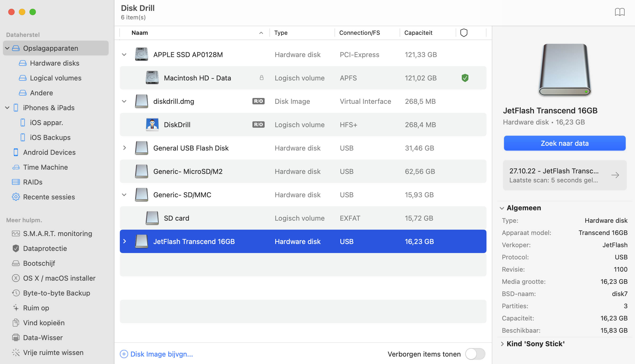Click the large JetFlash drive image
Viewport: 635px width, 364px height.
pyautogui.click(x=565, y=70)
